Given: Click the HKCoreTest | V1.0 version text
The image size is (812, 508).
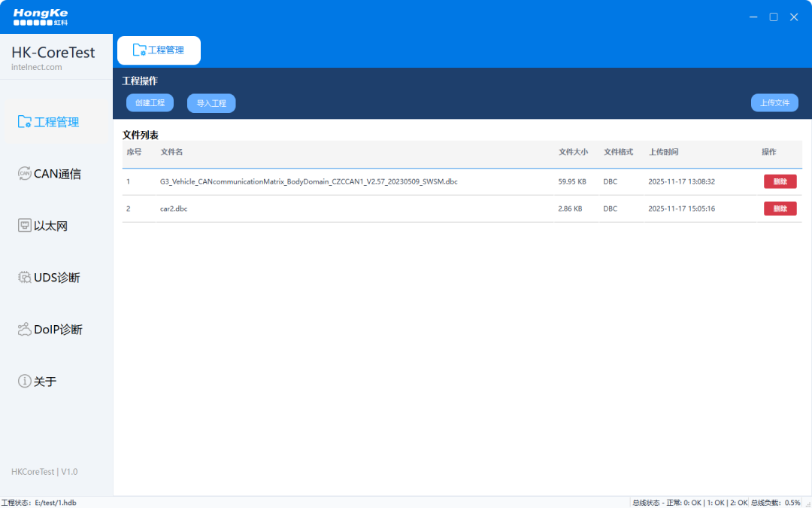Looking at the screenshot, I should (x=44, y=472).
